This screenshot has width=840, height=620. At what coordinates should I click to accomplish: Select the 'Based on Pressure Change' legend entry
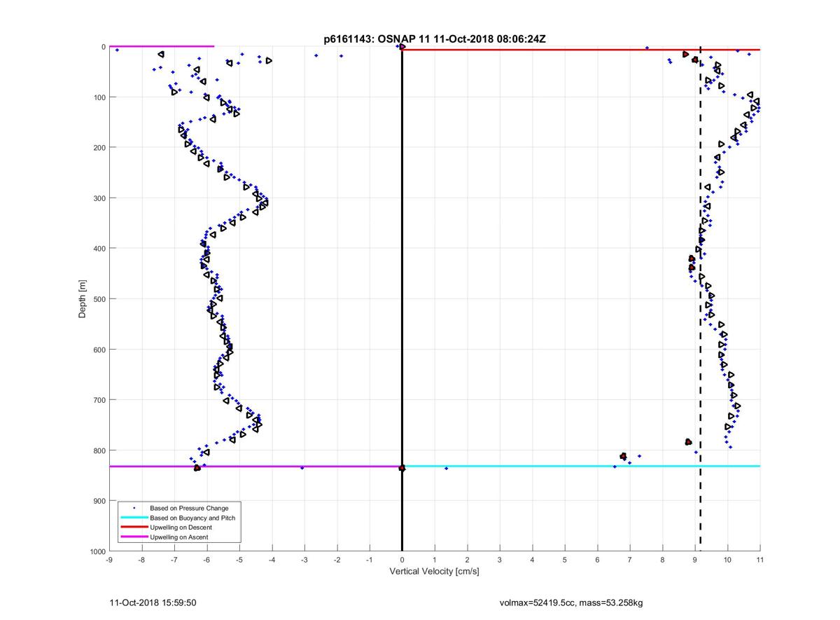[189, 508]
